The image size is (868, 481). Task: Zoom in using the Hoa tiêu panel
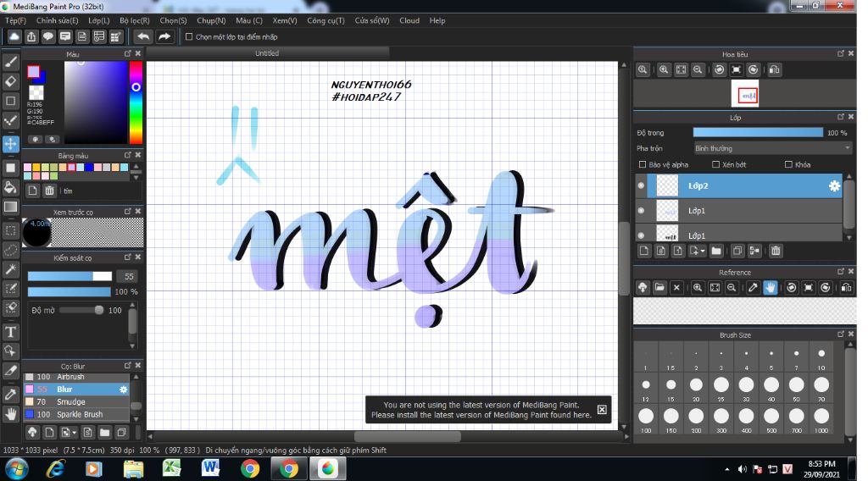pos(664,69)
